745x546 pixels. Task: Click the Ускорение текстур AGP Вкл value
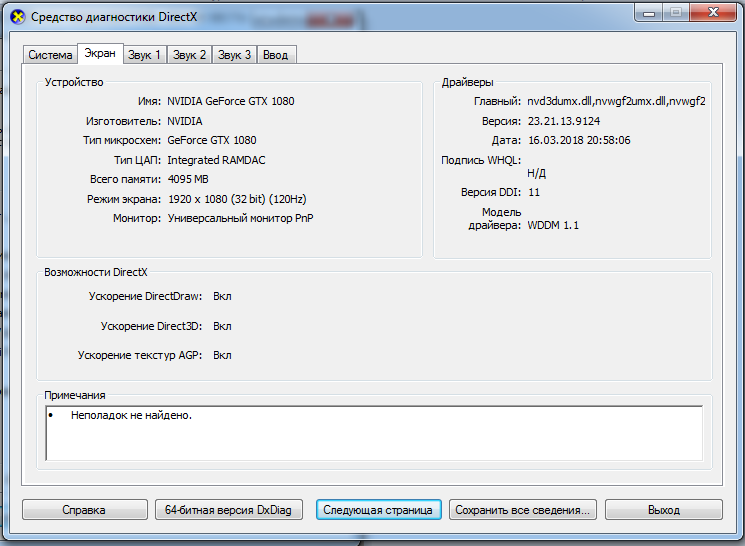coord(222,355)
